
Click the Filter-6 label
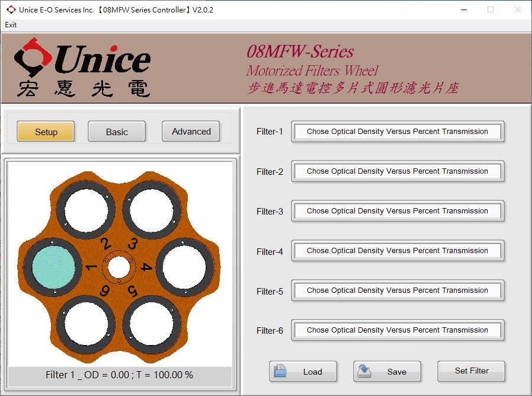[x=270, y=330]
